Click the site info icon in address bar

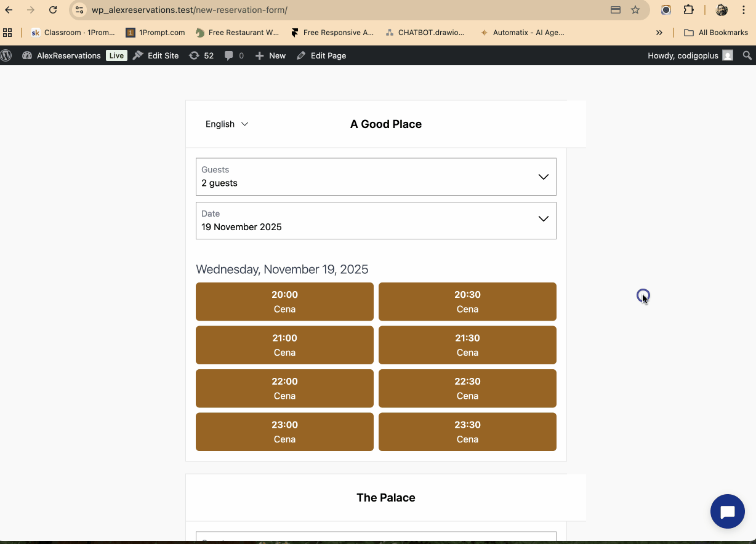pyautogui.click(x=79, y=10)
